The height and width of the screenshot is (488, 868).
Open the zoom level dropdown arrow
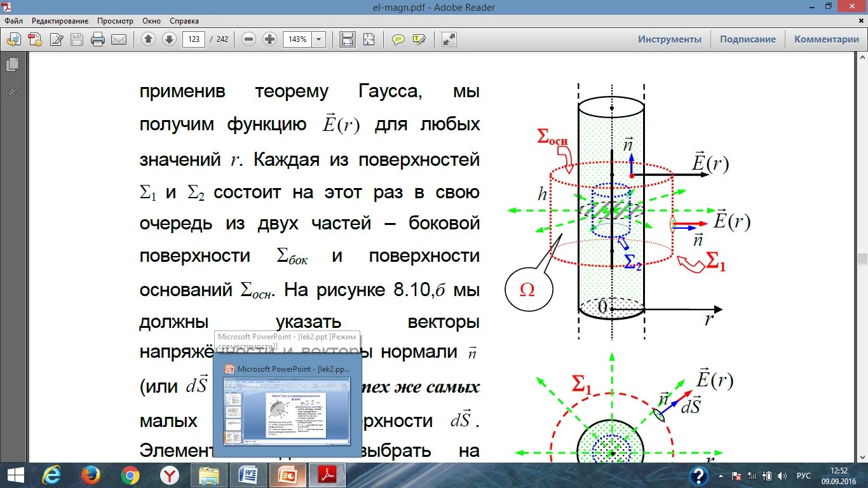pos(319,39)
